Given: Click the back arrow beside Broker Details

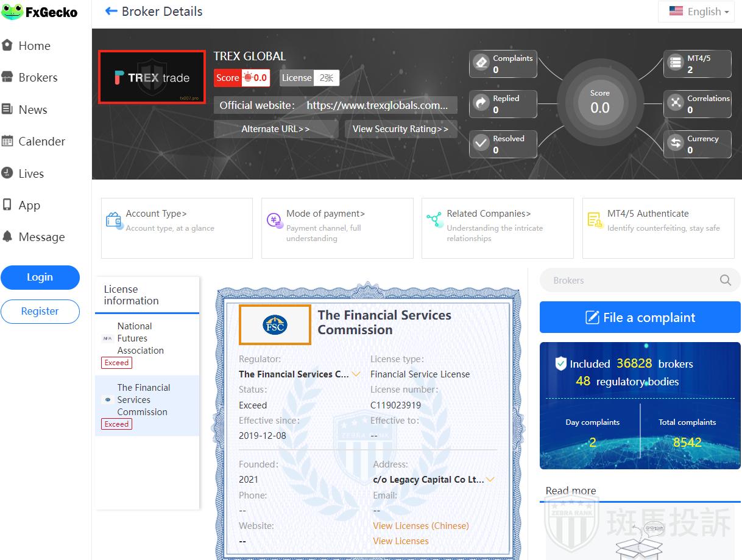Looking at the screenshot, I should (111, 11).
